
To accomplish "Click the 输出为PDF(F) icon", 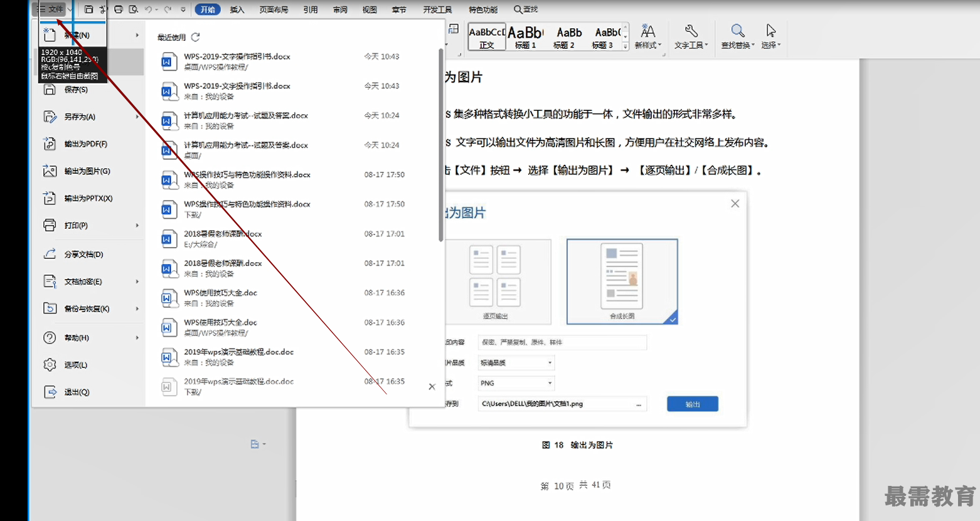I will coord(50,144).
